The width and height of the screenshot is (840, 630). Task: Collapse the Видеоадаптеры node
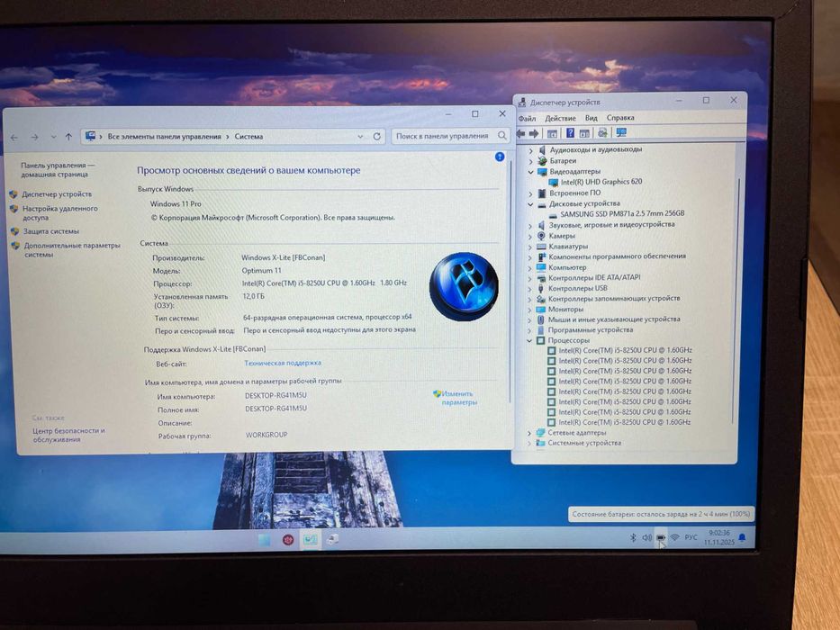531,172
